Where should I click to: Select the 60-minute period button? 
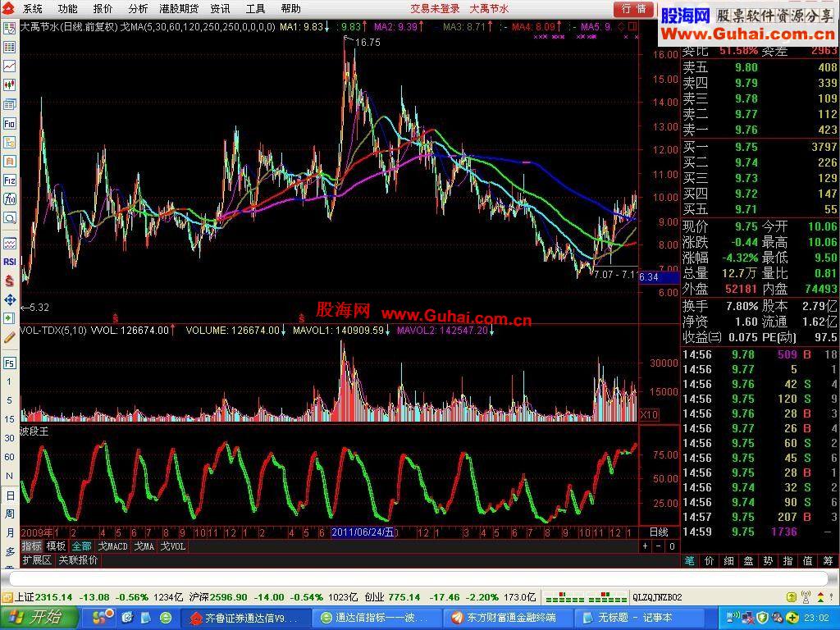point(9,457)
